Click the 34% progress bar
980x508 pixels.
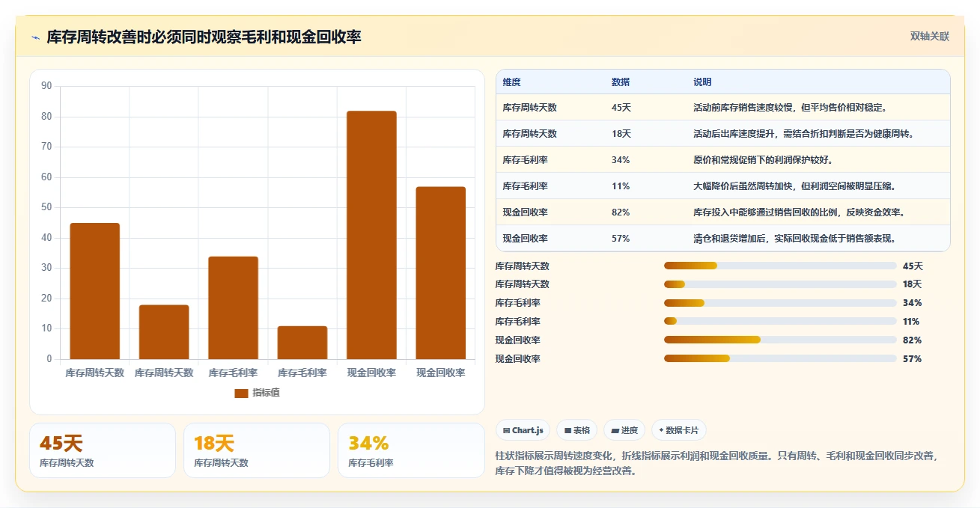780,303
